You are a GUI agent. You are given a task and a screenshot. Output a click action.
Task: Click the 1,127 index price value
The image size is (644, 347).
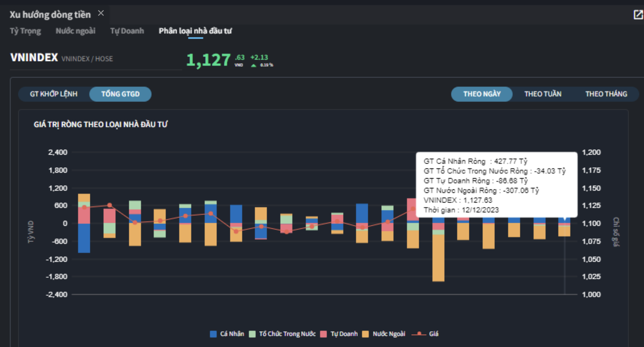point(208,60)
